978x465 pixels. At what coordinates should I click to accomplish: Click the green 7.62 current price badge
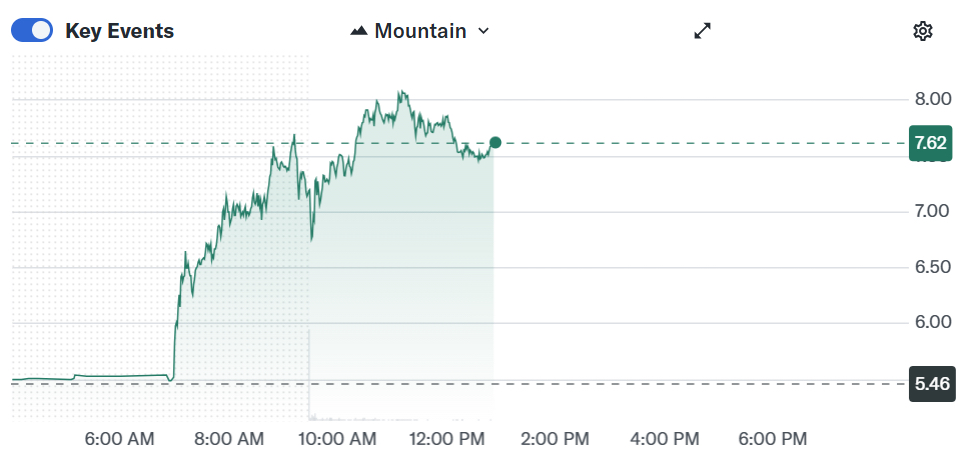click(x=930, y=143)
